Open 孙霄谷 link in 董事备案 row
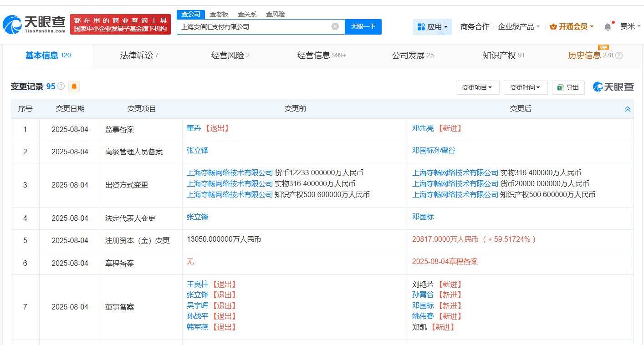This screenshot has width=644, height=345. (423, 295)
